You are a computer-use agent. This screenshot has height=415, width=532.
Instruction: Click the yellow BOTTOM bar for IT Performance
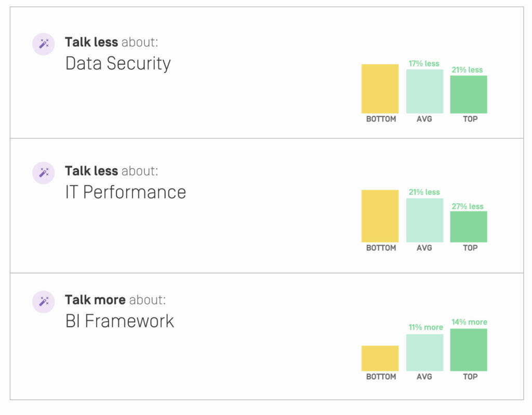click(380, 216)
